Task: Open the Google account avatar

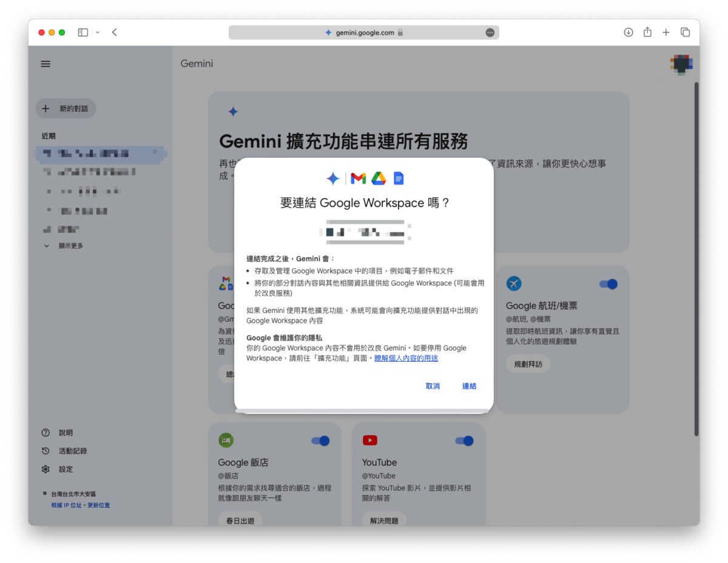Action: click(681, 63)
